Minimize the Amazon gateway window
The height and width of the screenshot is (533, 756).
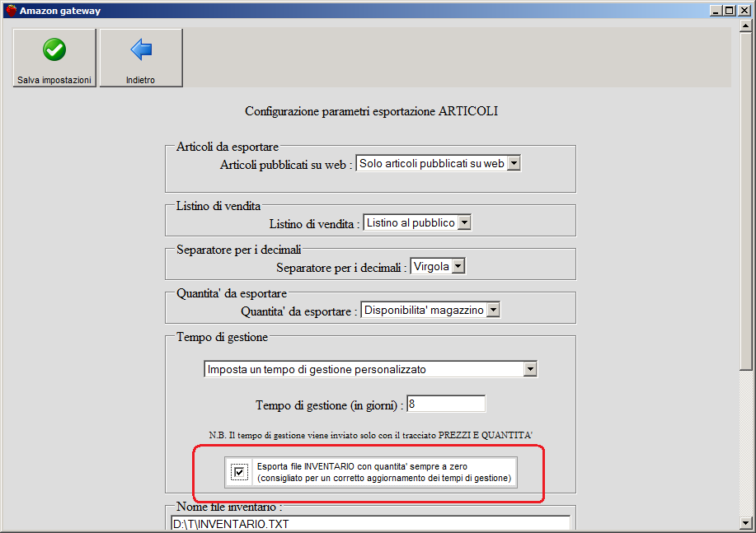[716, 11]
